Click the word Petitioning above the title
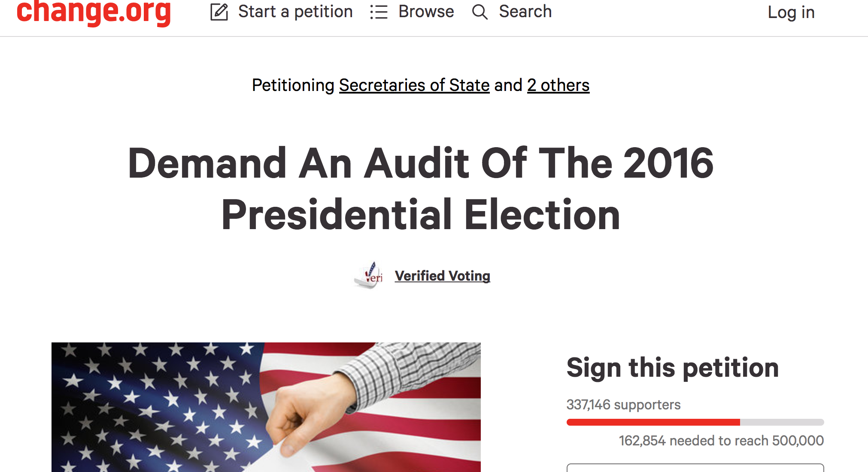Image resolution: width=868 pixels, height=472 pixels. (x=293, y=85)
